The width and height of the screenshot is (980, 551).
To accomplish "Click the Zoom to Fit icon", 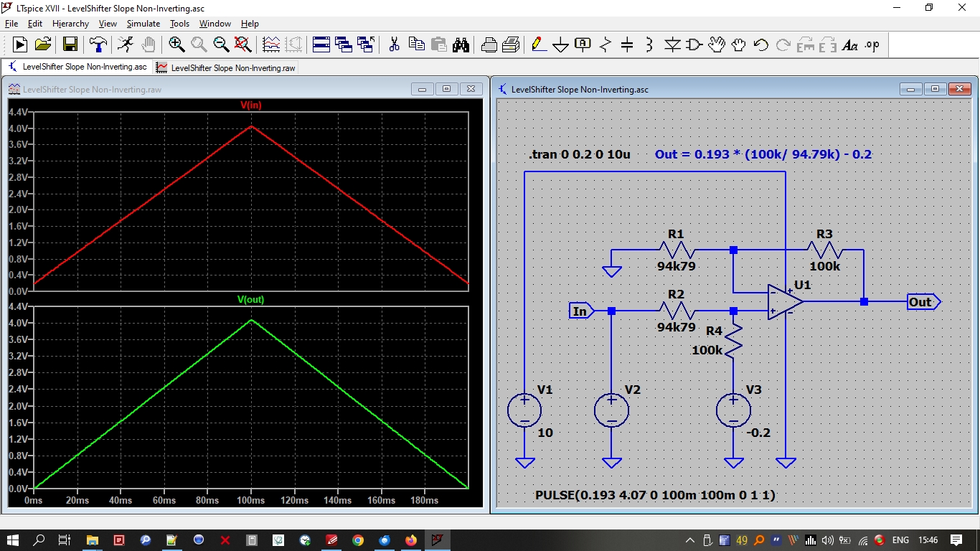I will pos(243,45).
